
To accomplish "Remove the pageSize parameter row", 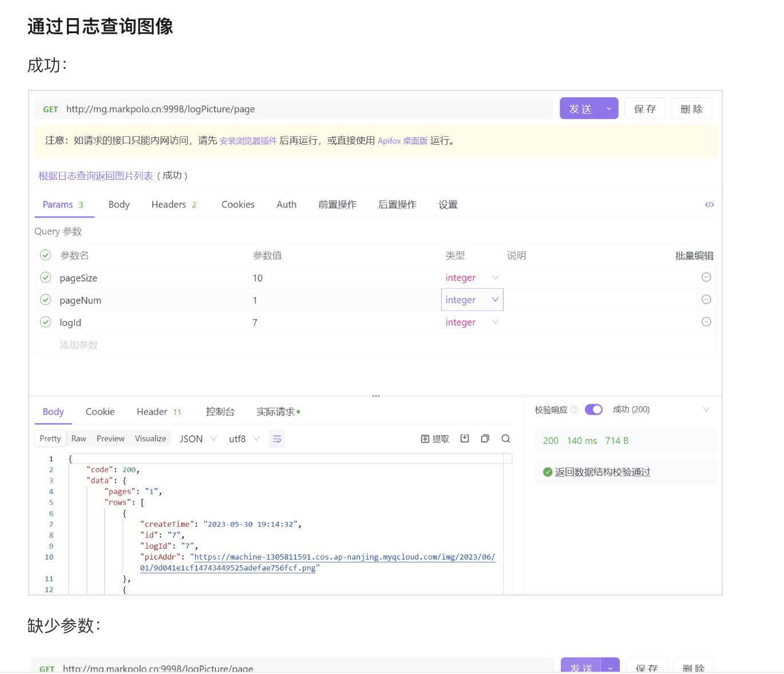I will click(706, 277).
